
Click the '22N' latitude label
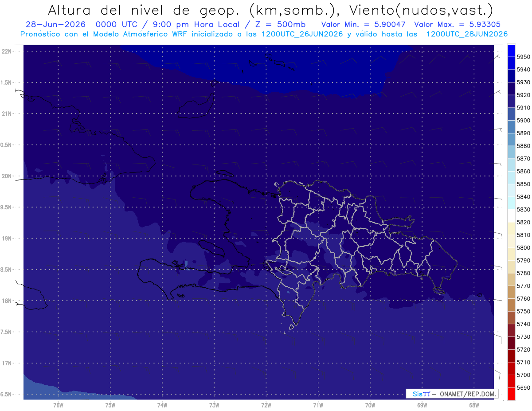(6, 51)
